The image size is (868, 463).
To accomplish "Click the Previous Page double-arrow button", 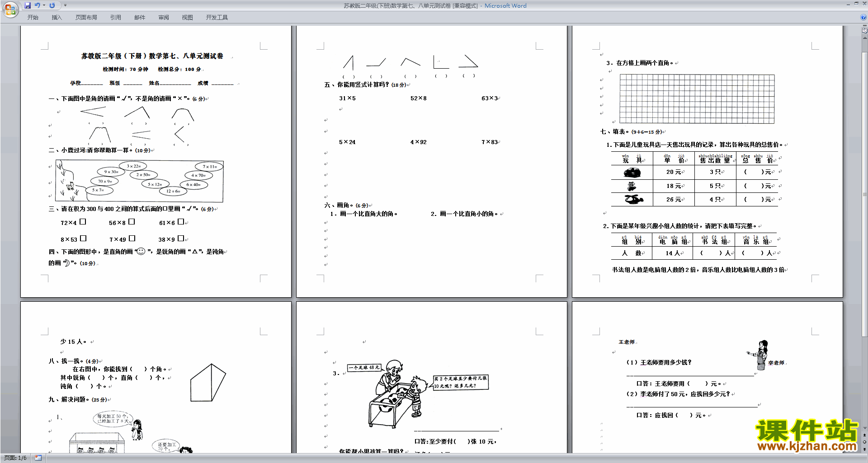I will pos(864,435).
